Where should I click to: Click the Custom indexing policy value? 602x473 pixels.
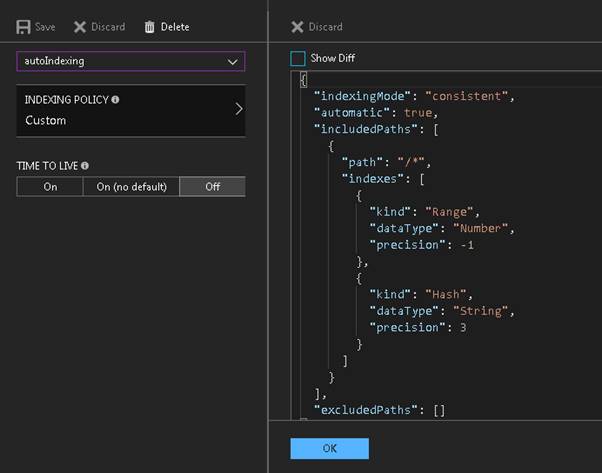pos(46,121)
